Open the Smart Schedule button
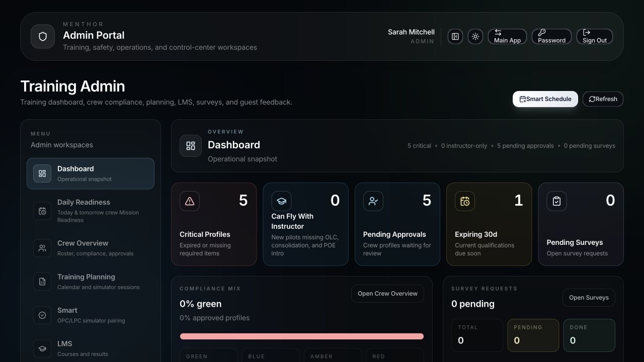The height and width of the screenshot is (362, 644). pos(545,99)
